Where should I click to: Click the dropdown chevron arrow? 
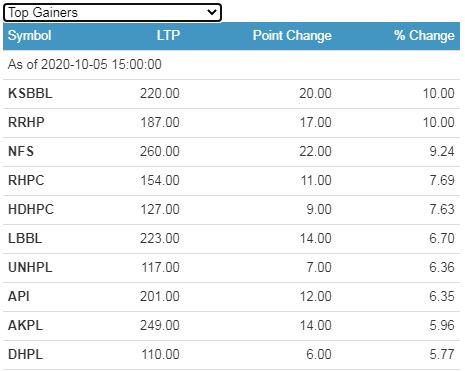pyautogui.click(x=212, y=12)
